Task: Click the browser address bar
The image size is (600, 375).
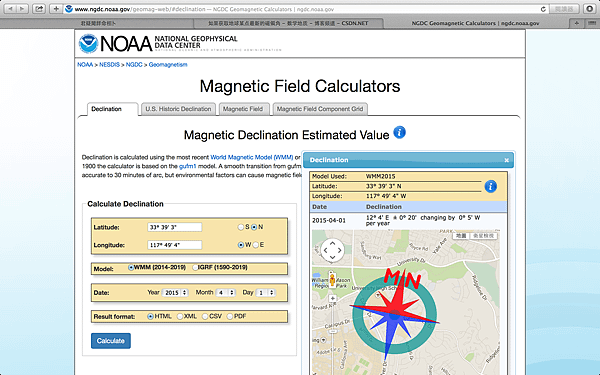Action: coord(306,9)
